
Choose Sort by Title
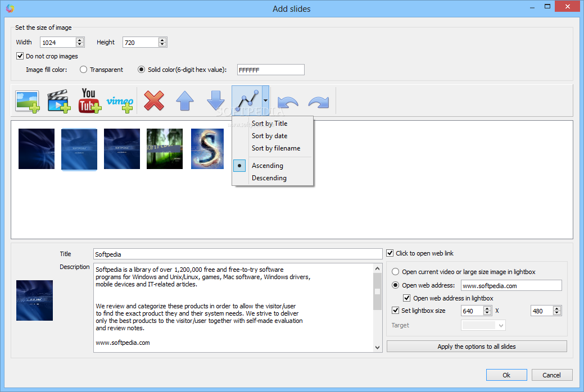(269, 124)
